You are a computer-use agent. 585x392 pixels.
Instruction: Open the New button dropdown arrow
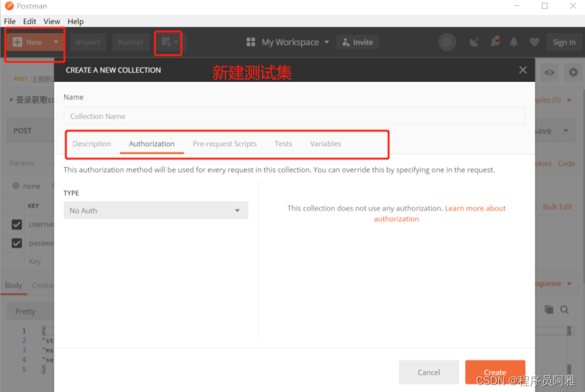tap(56, 42)
